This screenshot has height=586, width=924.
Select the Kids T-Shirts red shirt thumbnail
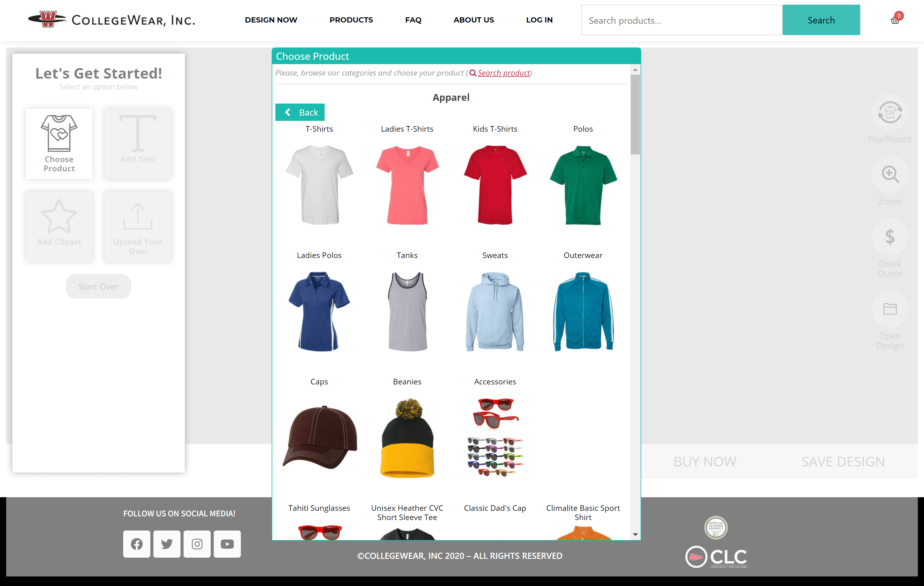click(x=495, y=185)
